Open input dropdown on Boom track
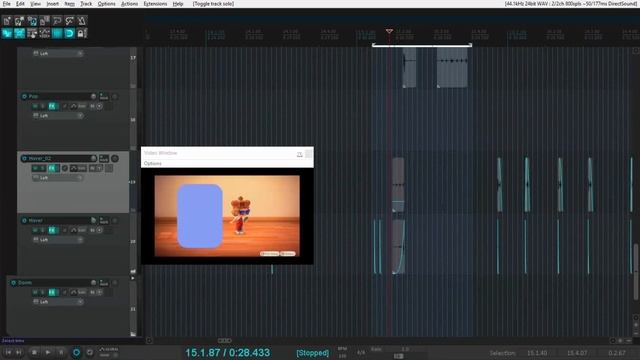This screenshot has width=640, height=360. pyautogui.click(x=58, y=302)
